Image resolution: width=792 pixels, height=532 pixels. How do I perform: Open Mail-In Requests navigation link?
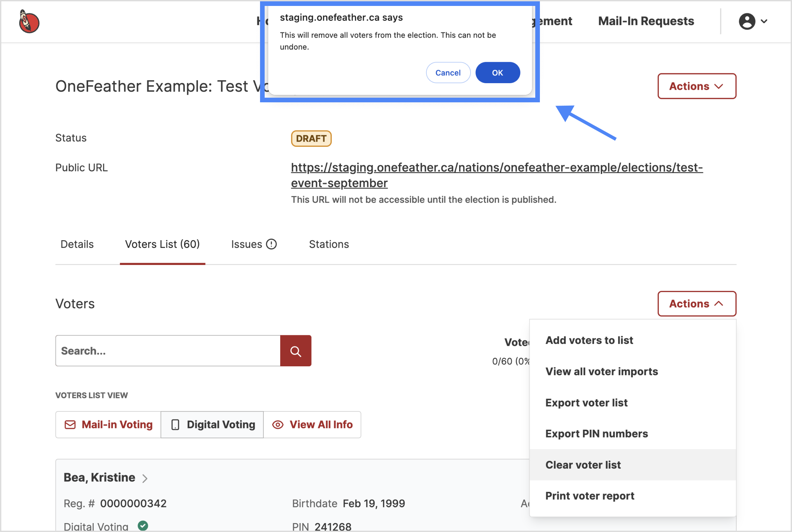(646, 21)
